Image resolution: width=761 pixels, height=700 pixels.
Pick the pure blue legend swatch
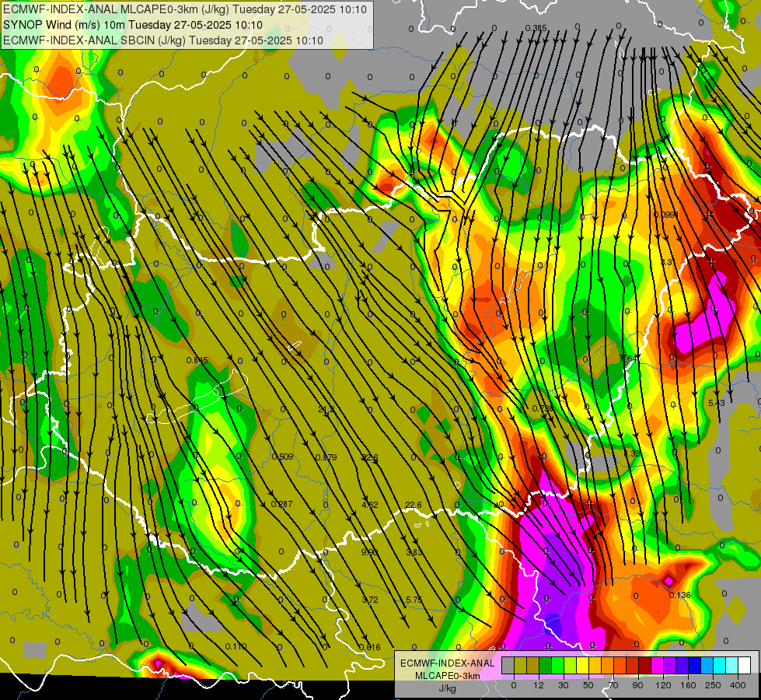point(694,665)
